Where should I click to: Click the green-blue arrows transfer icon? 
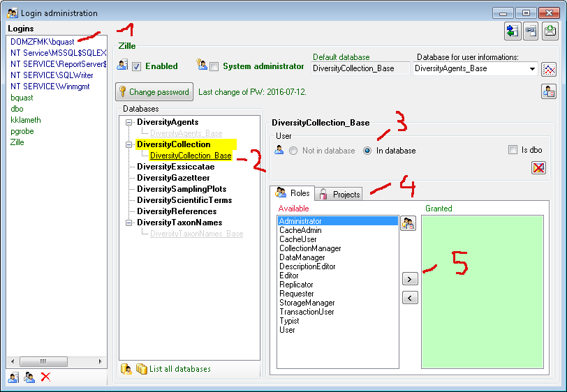click(512, 31)
